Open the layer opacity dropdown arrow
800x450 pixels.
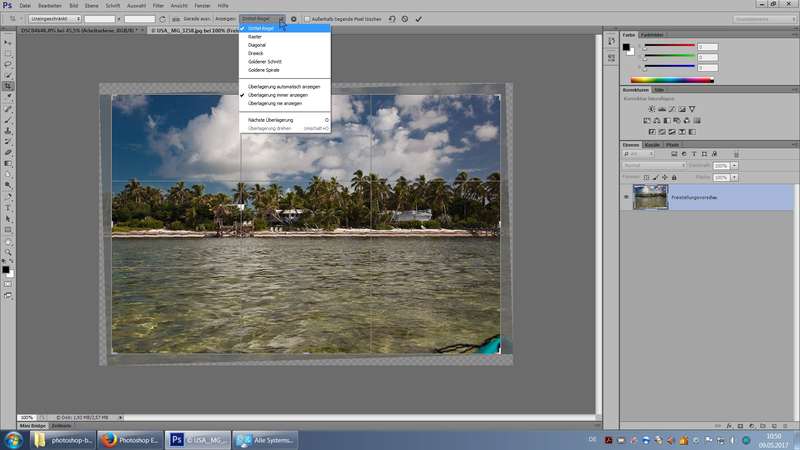pos(734,167)
